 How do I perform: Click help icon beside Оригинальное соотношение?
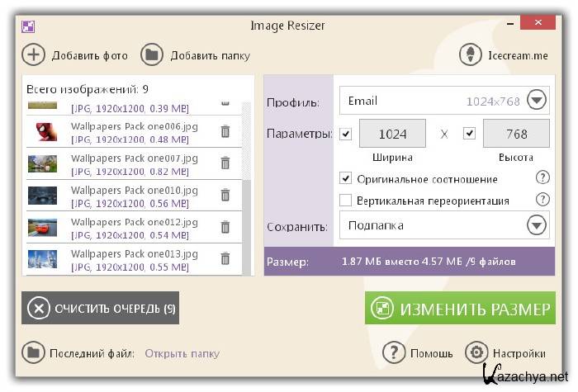(x=542, y=177)
